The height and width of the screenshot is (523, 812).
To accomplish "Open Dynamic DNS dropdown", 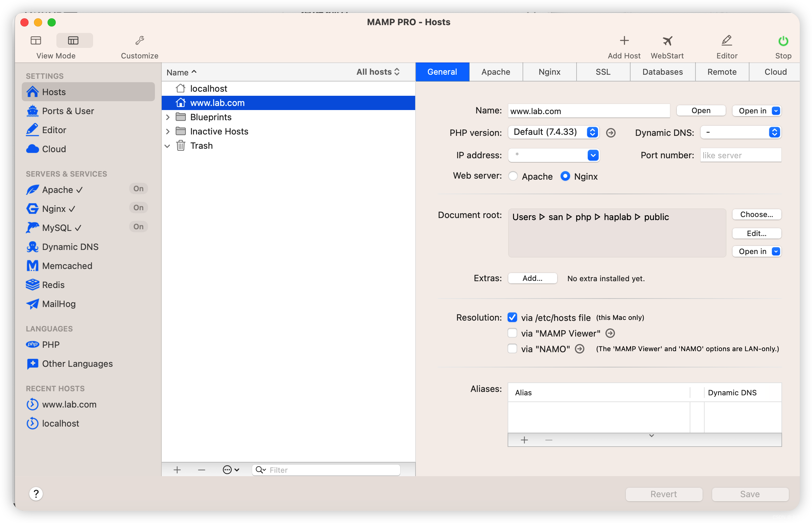I will click(741, 132).
